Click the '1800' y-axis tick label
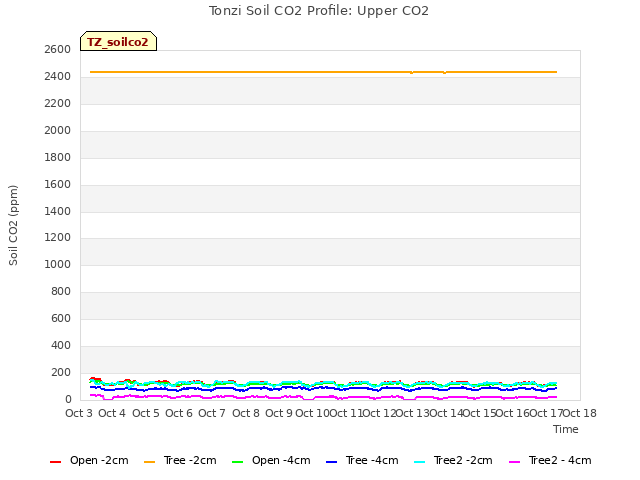Image resolution: width=640 pixels, height=480 pixels. [58, 158]
